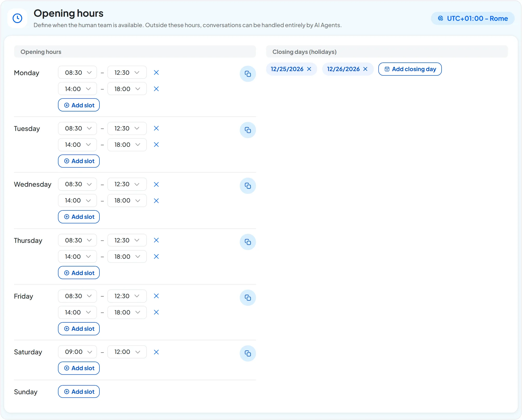Open Friday's 08:30 start time dropdown
This screenshot has width=522, height=420.
click(78, 296)
